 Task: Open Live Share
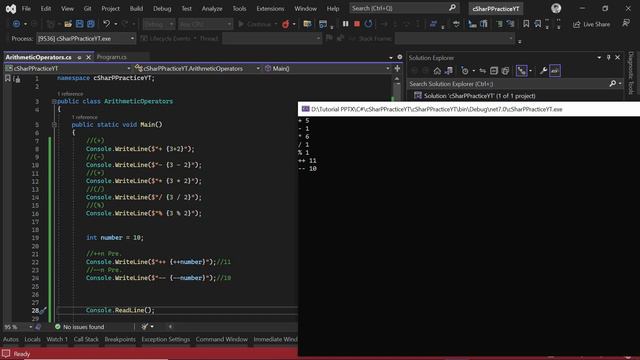(591, 24)
